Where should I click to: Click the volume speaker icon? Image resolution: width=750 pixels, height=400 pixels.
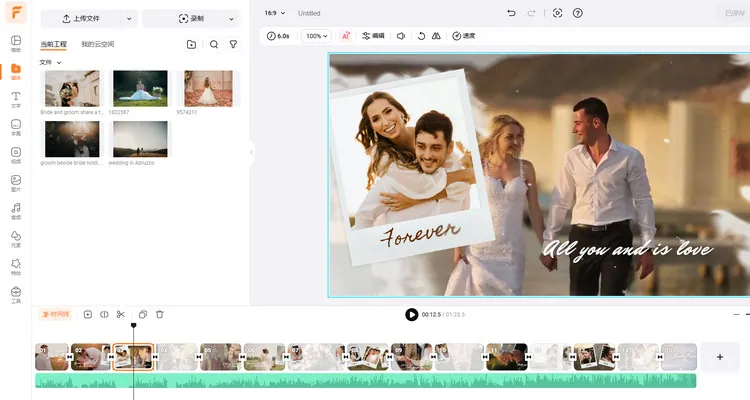(x=401, y=36)
